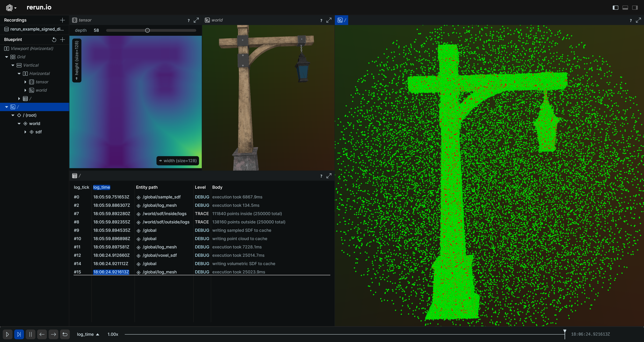Expand the text log view item
This screenshot has height=342, width=644.
click(x=19, y=98)
